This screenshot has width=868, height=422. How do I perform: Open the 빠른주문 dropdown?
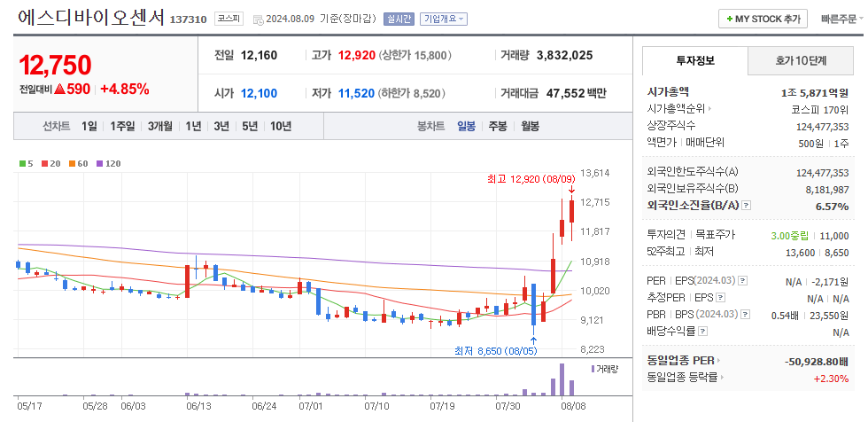842,19
